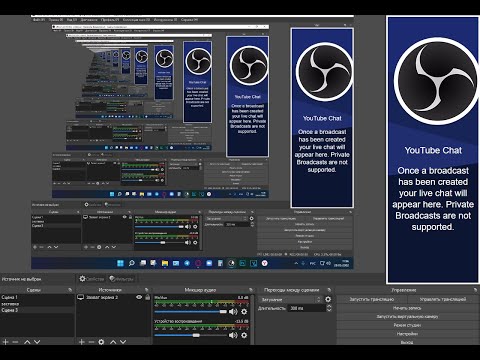This screenshot has height=360, width=480.
Task: Click the Микшер аудио dock title
Action: [x=200, y=290]
